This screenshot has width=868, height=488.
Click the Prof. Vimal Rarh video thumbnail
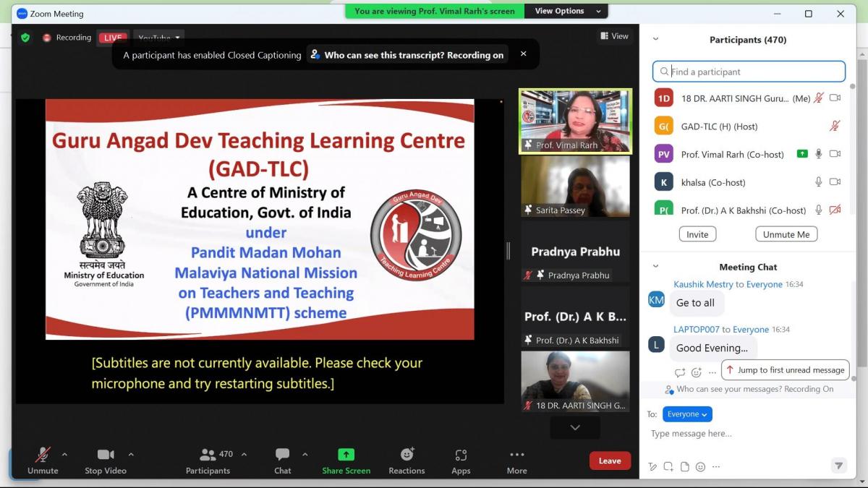click(x=575, y=121)
